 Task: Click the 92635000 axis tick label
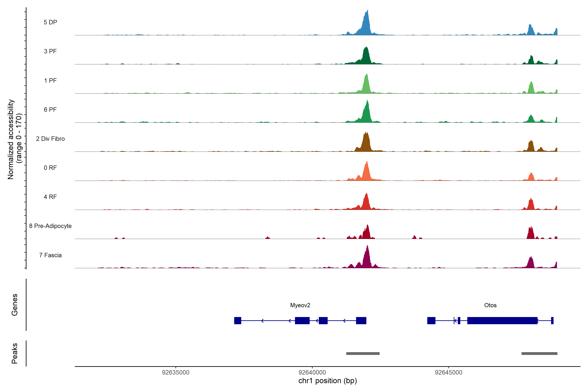click(175, 373)
